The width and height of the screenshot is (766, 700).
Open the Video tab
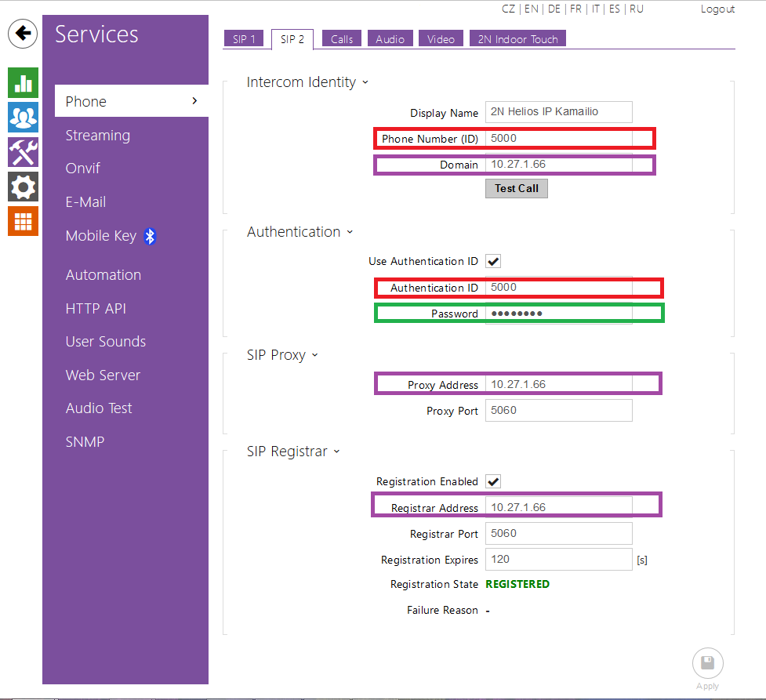[441, 39]
